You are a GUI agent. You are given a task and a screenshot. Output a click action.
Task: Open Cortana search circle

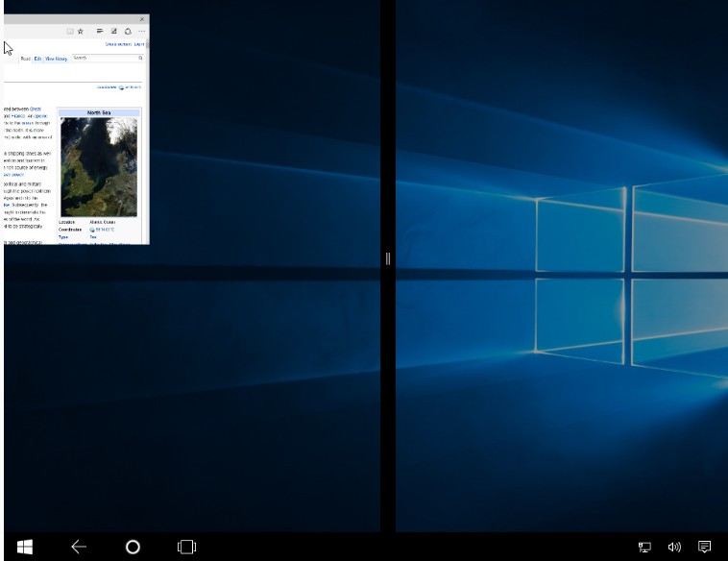[x=133, y=547]
